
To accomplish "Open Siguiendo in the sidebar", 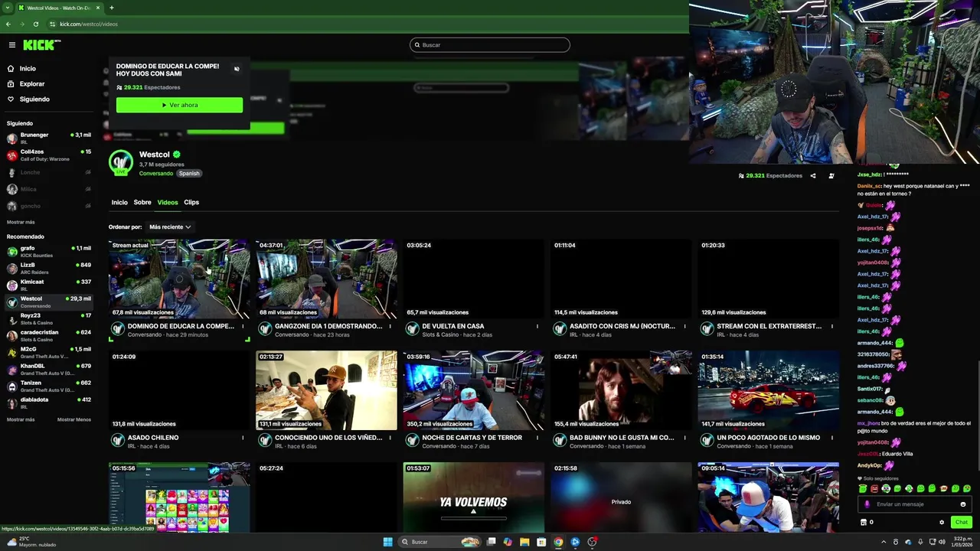I will coord(34,99).
